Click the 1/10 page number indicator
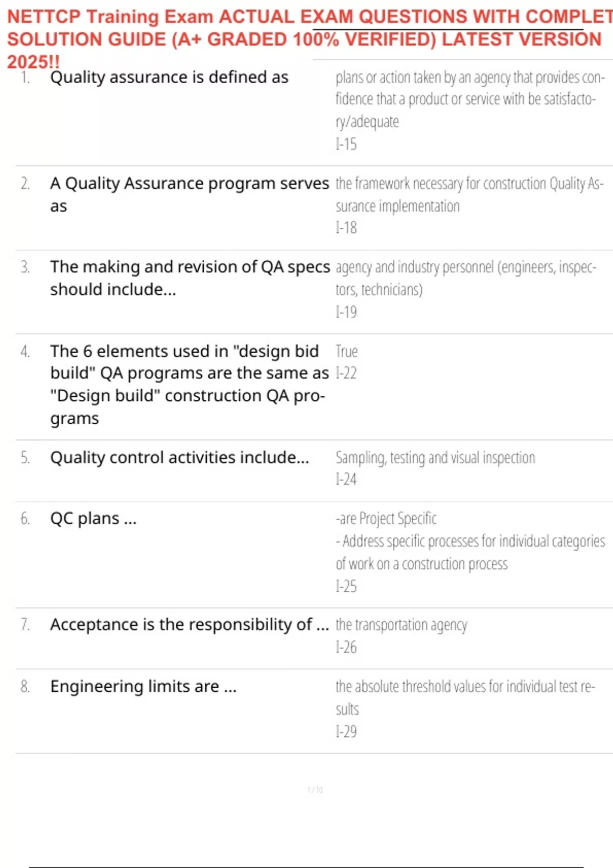The height and width of the screenshot is (868, 613). click(x=315, y=790)
